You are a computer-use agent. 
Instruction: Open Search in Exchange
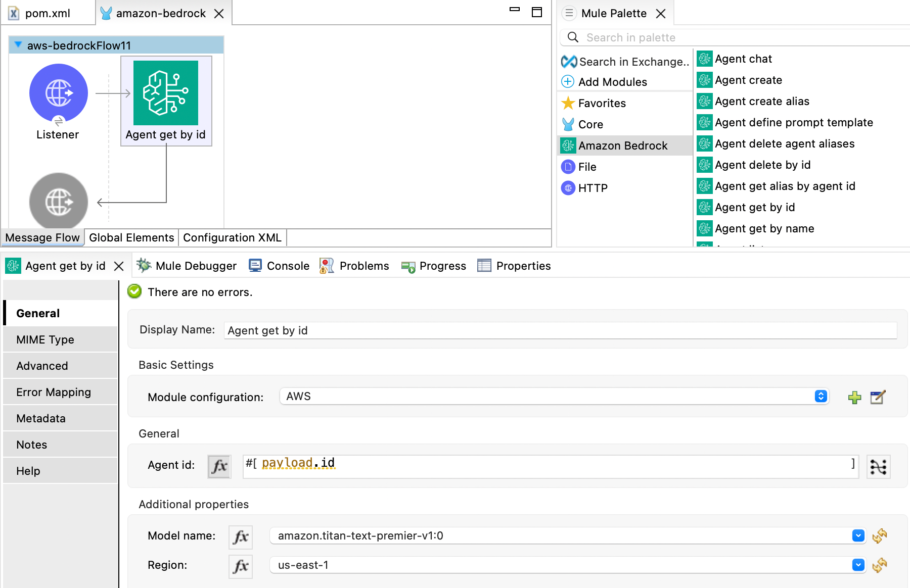pos(625,62)
